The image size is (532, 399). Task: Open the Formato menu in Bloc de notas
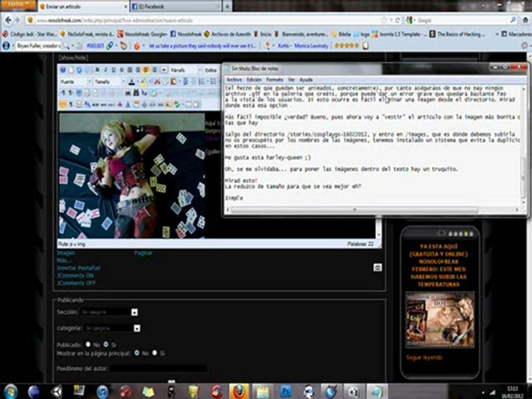click(x=274, y=79)
